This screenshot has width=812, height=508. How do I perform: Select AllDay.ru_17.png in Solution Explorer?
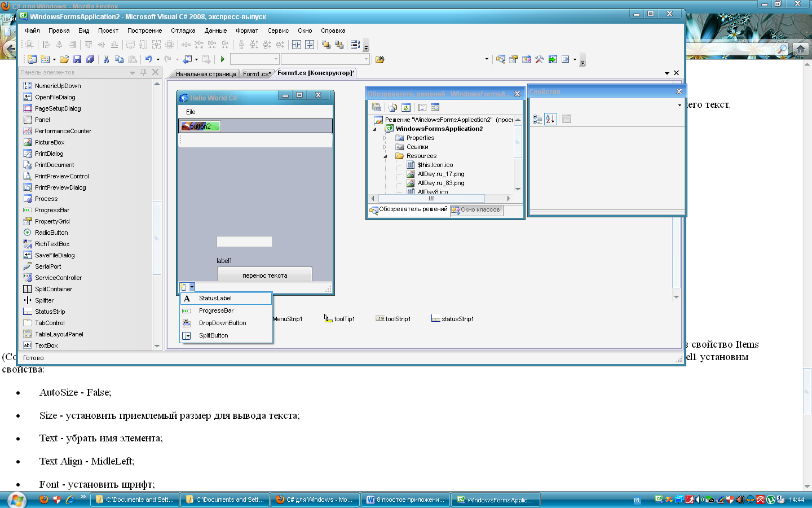441,174
